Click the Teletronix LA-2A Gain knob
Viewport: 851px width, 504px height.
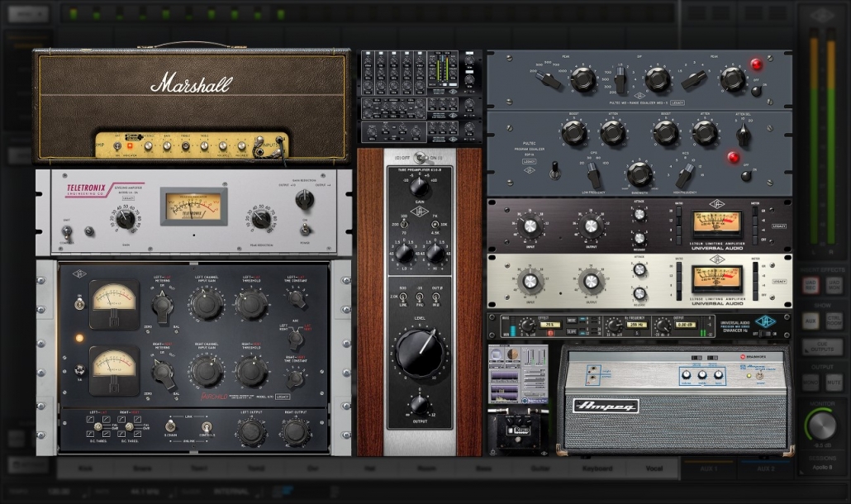click(126, 219)
